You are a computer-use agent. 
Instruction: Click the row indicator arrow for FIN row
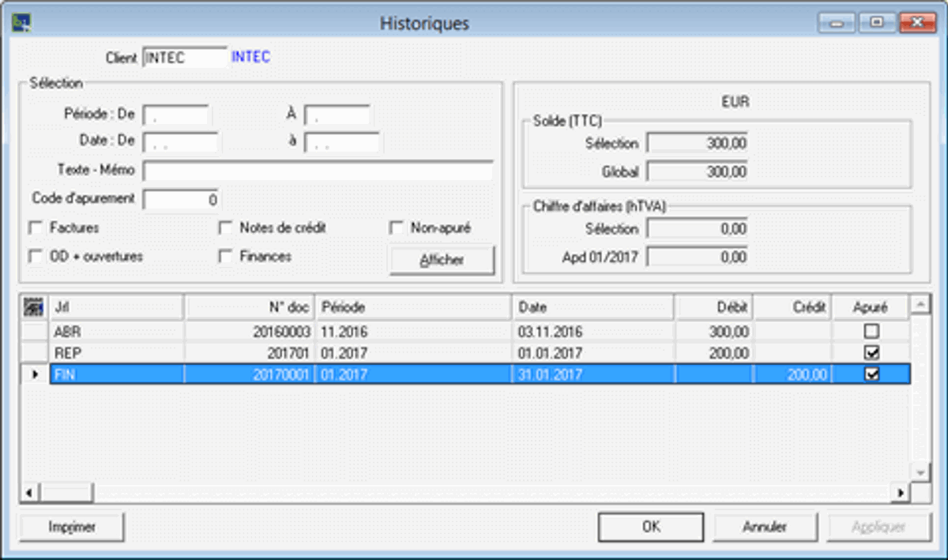click(35, 374)
